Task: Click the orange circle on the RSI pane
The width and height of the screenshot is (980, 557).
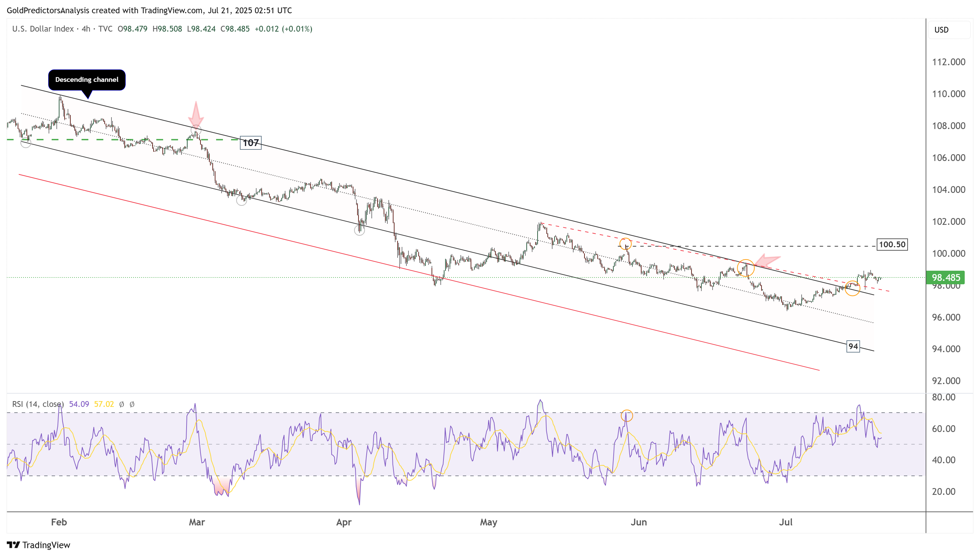Action: [626, 416]
